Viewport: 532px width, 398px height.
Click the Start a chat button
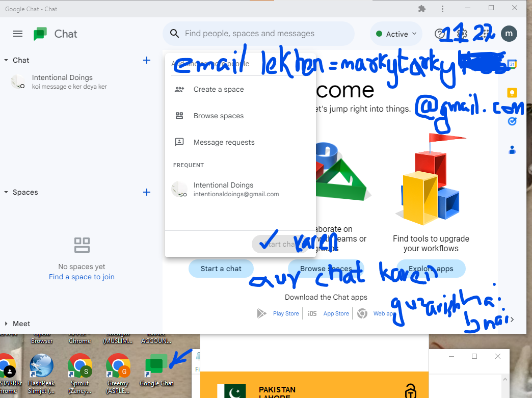pyautogui.click(x=221, y=269)
